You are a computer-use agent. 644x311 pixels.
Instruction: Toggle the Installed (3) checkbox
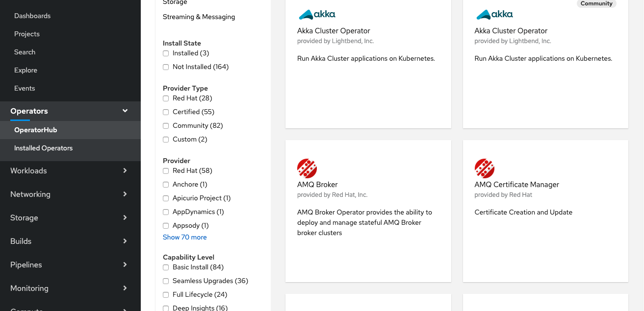(x=166, y=53)
